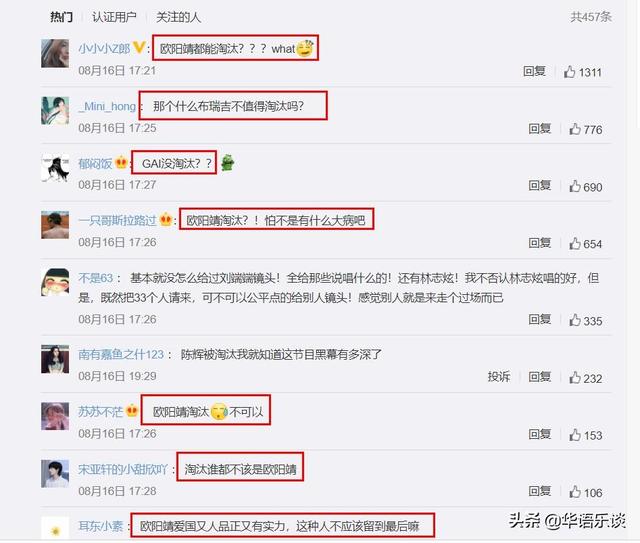Click the yellow V verified badge
This screenshot has width=640, height=543.
pos(139,48)
